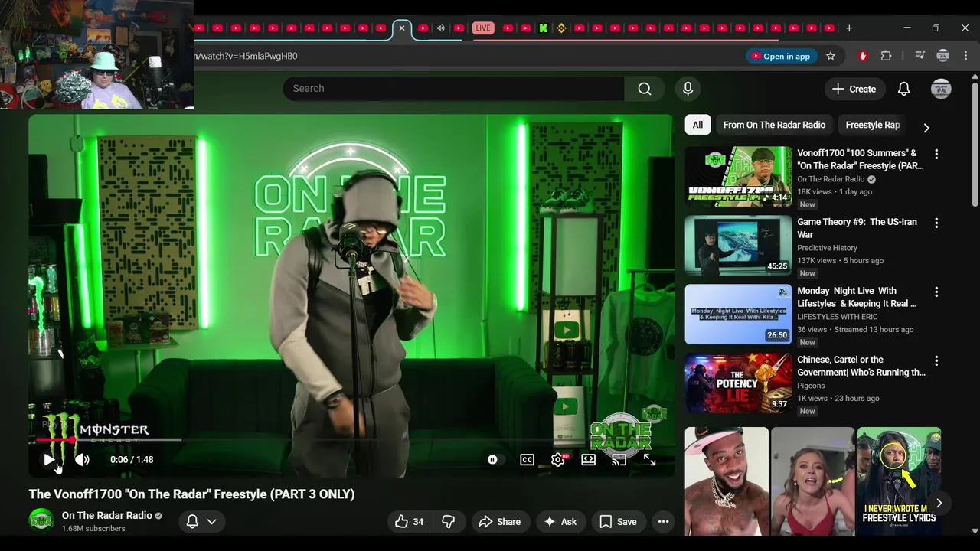Like the video with thumbs up

410,522
